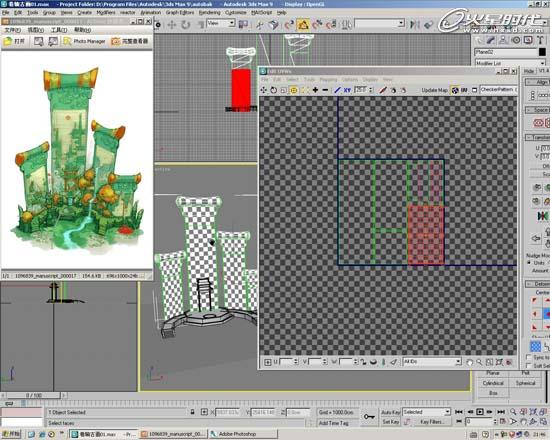The width and height of the screenshot is (550, 440).
Task: Open the CheckerPattern texture dropdown
Action: [498, 89]
